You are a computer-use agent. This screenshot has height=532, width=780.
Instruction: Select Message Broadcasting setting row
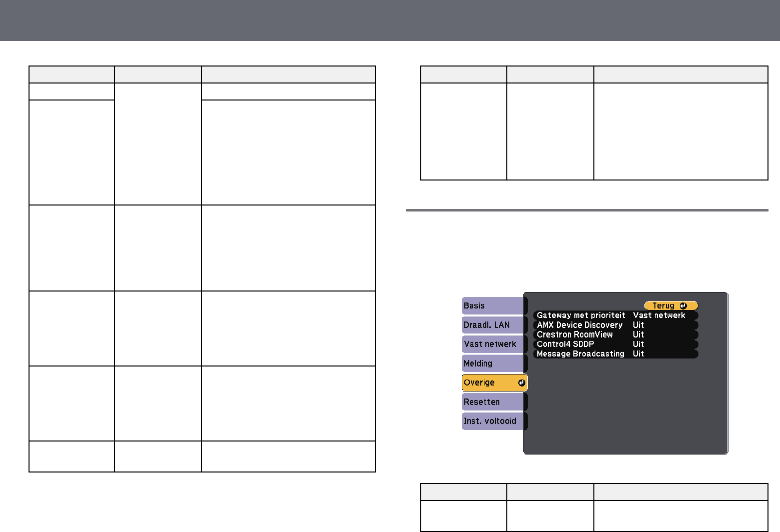(x=615, y=353)
